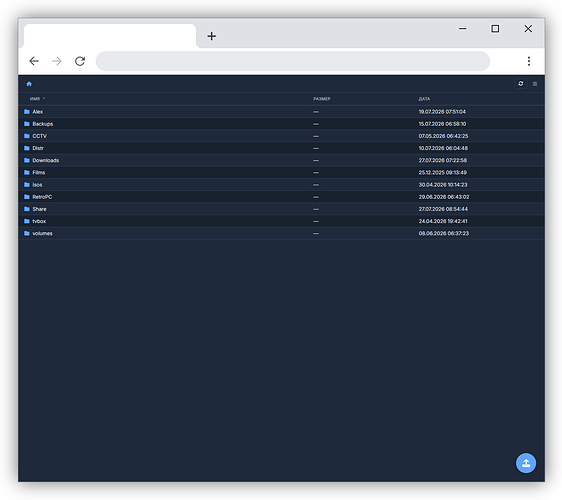Focus the browser address bar
This screenshot has height=500, width=562.
pos(292,61)
